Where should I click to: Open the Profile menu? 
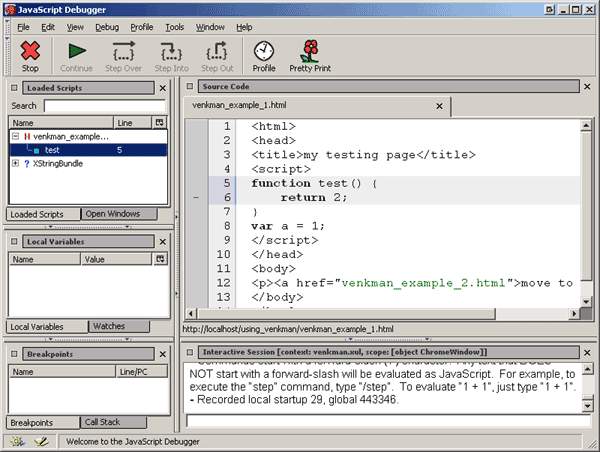click(x=142, y=27)
